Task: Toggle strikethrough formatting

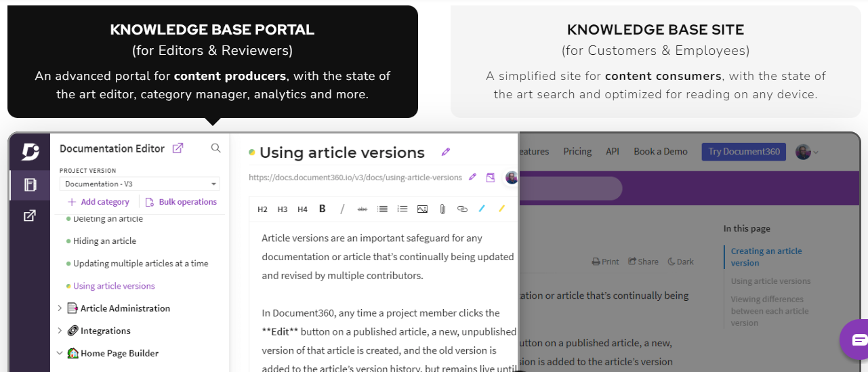Action: (363, 209)
